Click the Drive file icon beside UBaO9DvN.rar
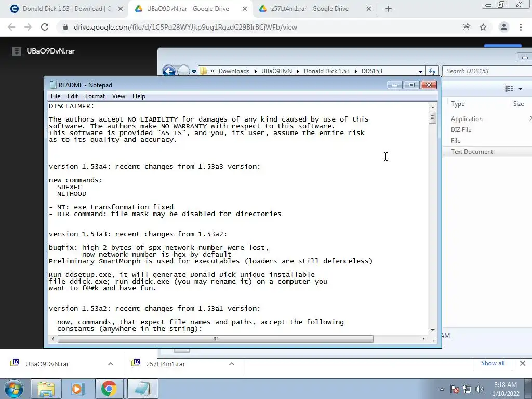Image resolution: width=532 pixels, height=399 pixels. pyautogui.click(x=16, y=51)
